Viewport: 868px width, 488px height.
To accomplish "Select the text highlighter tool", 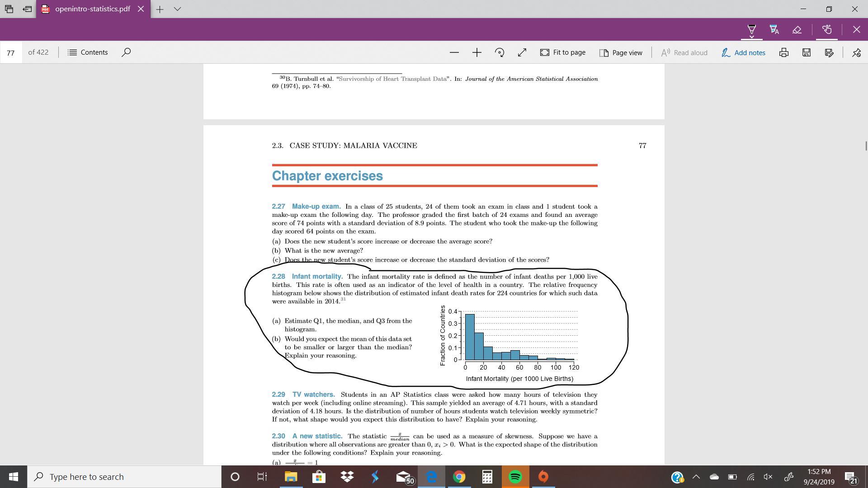I will 774,30.
